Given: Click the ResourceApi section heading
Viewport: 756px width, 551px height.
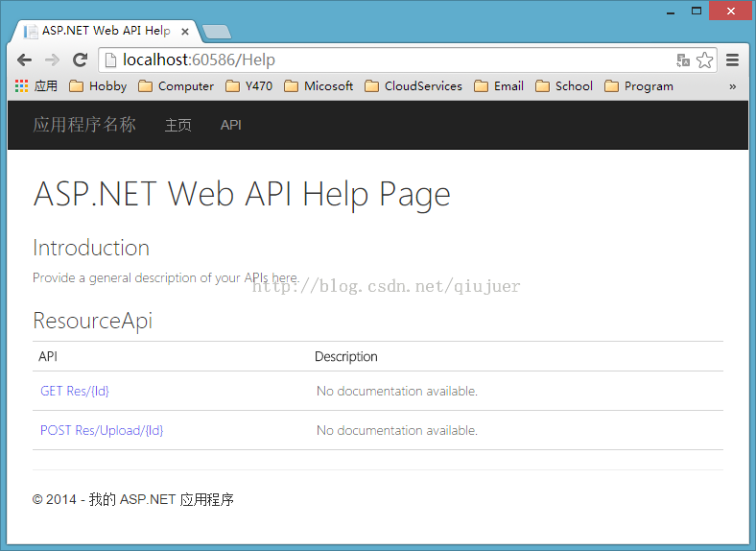Looking at the screenshot, I should tap(92, 321).
